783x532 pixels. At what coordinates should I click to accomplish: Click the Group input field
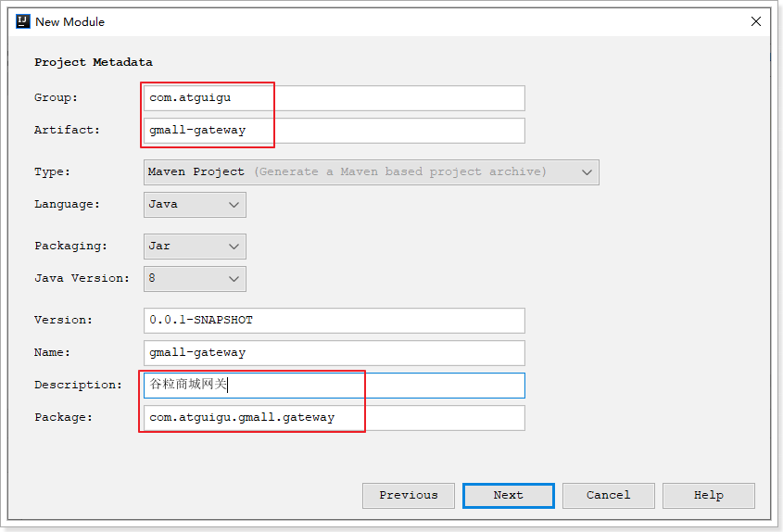(334, 97)
